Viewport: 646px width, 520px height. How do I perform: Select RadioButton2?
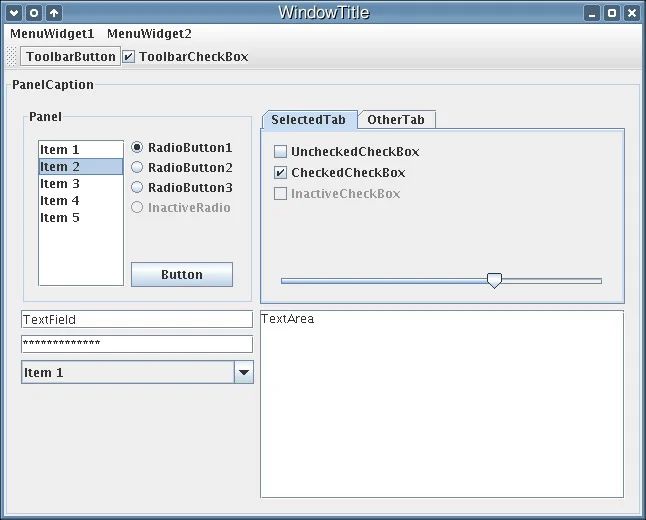pos(182,167)
